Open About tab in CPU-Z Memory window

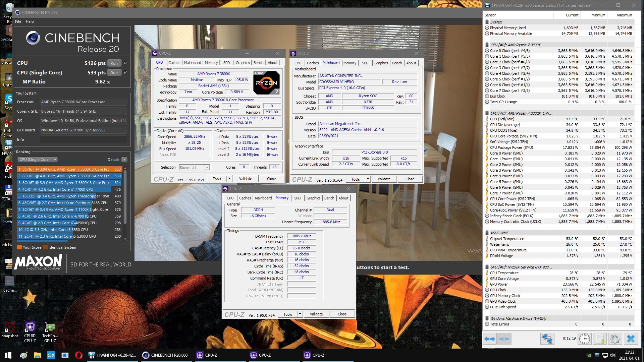[343, 198]
